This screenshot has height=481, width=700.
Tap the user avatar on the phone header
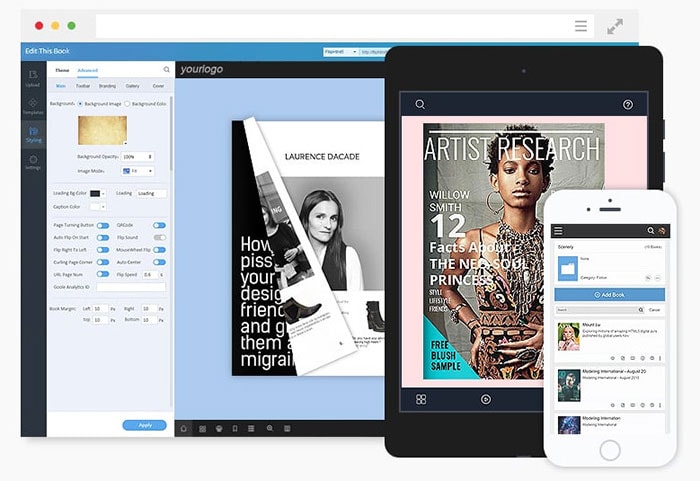[662, 231]
